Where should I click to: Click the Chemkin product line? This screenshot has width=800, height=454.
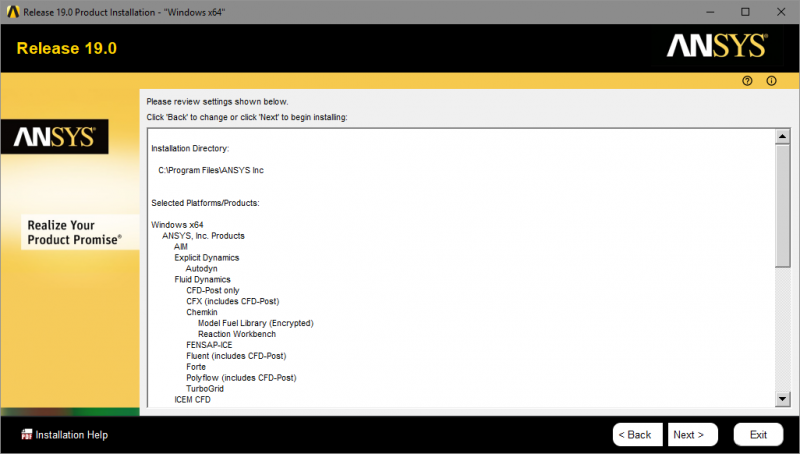(202, 312)
